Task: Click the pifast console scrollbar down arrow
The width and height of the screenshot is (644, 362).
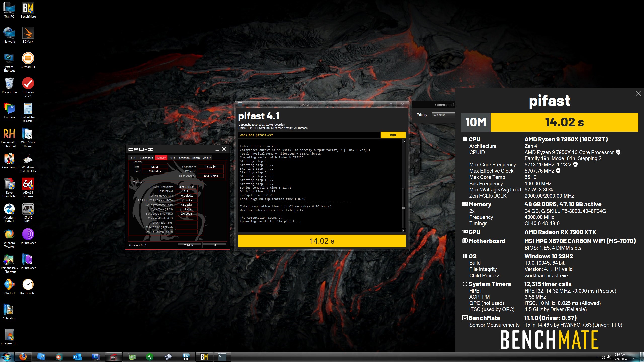Action: tap(404, 230)
